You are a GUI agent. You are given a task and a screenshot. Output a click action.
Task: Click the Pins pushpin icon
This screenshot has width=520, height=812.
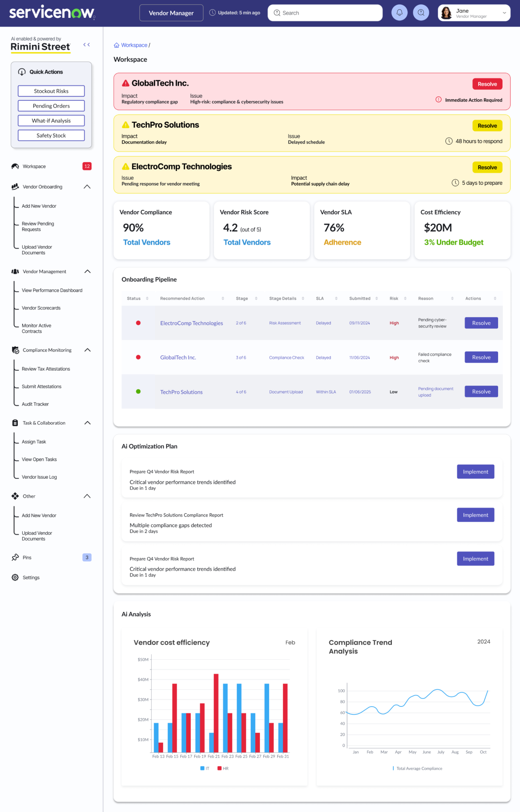(x=15, y=557)
